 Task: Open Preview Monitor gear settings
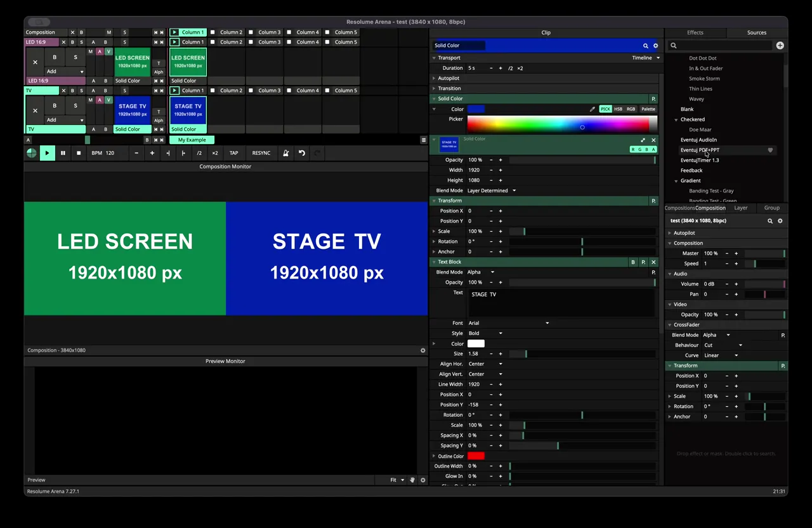pyautogui.click(x=423, y=480)
